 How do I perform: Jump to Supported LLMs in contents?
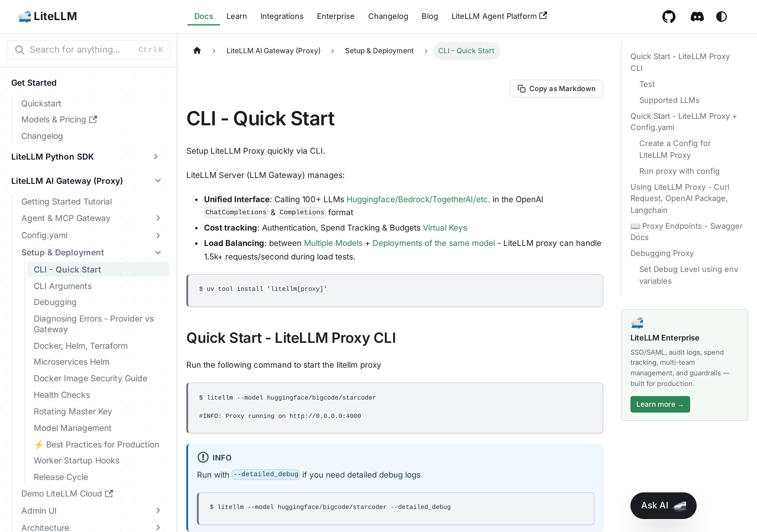pos(669,100)
